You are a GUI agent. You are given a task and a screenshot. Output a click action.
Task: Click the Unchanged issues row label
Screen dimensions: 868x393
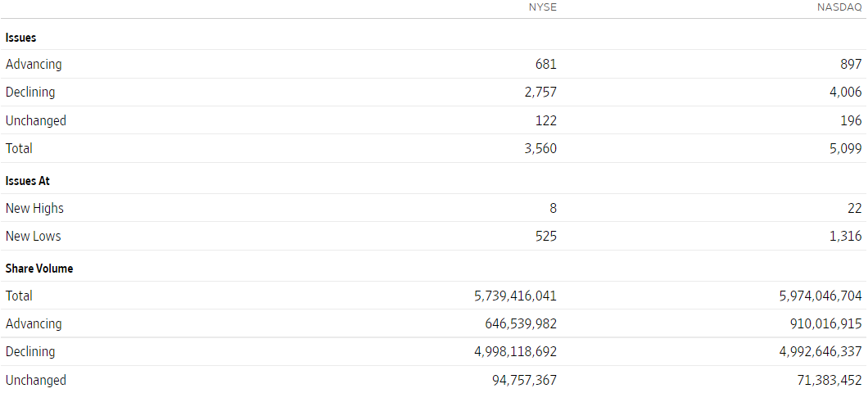pyautogui.click(x=36, y=120)
